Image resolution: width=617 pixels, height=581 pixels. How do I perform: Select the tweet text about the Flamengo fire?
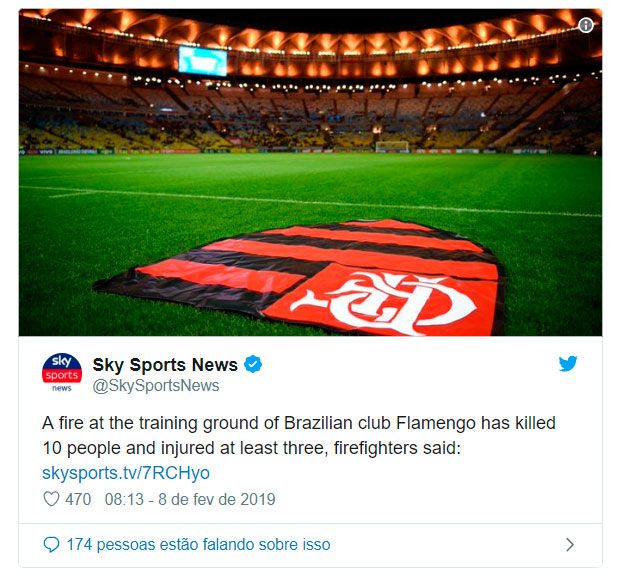pos(299,435)
